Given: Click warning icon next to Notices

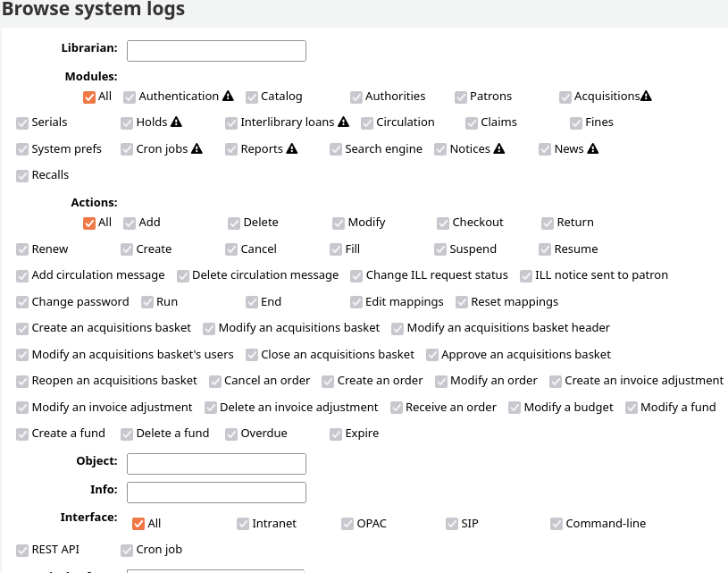Looking at the screenshot, I should click(499, 149).
